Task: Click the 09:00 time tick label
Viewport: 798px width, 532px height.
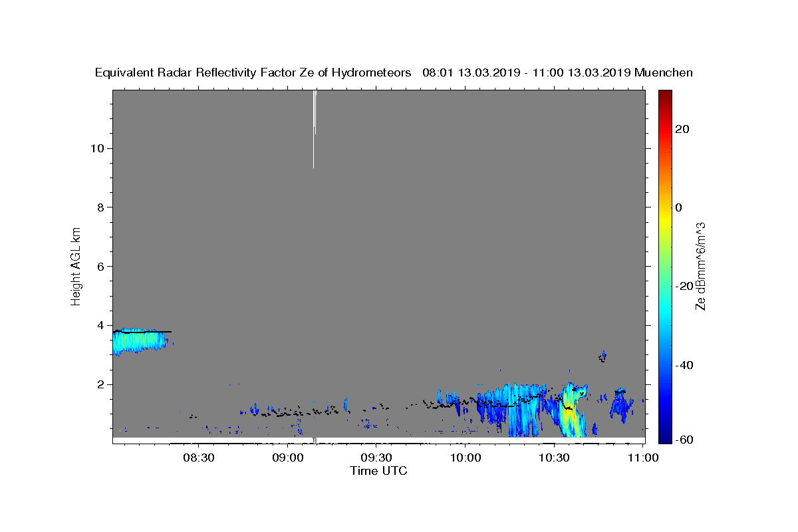Action: click(289, 458)
